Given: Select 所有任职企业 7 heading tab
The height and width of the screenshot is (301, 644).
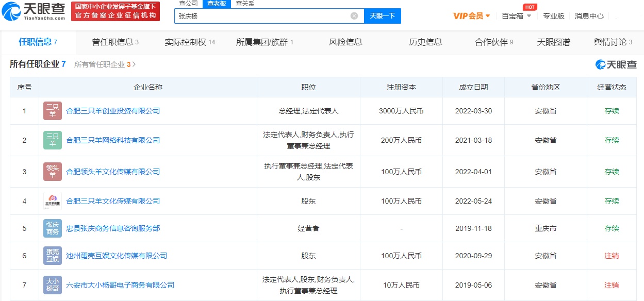Looking at the screenshot, I should 38,64.
